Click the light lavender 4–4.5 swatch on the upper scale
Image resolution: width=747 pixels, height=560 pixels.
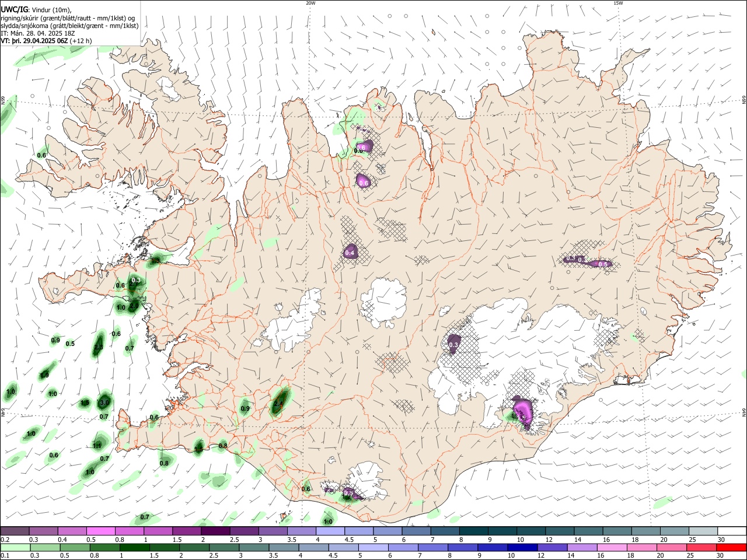[330, 531]
